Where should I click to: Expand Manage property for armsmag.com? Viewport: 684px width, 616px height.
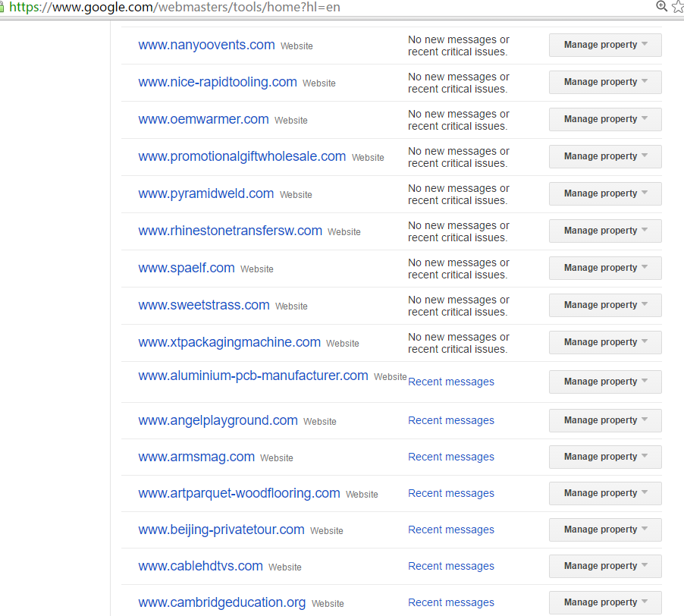pyautogui.click(x=605, y=457)
